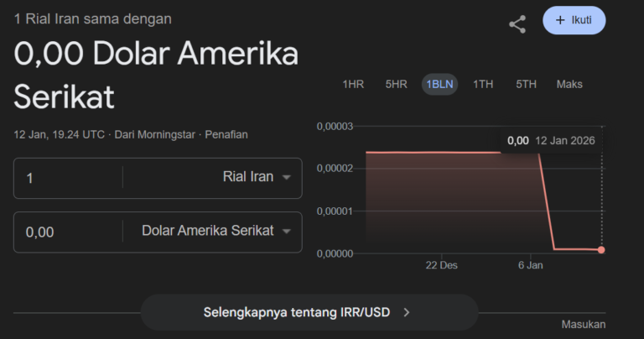Choose the Maks time range
Image resolution: width=644 pixels, height=339 pixels.
tap(569, 84)
